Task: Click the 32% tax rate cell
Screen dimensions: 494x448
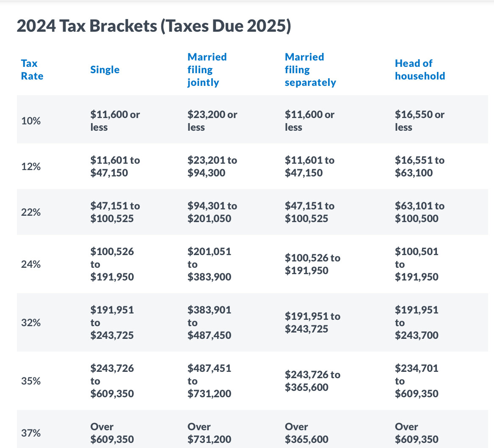Action: (31, 323)
